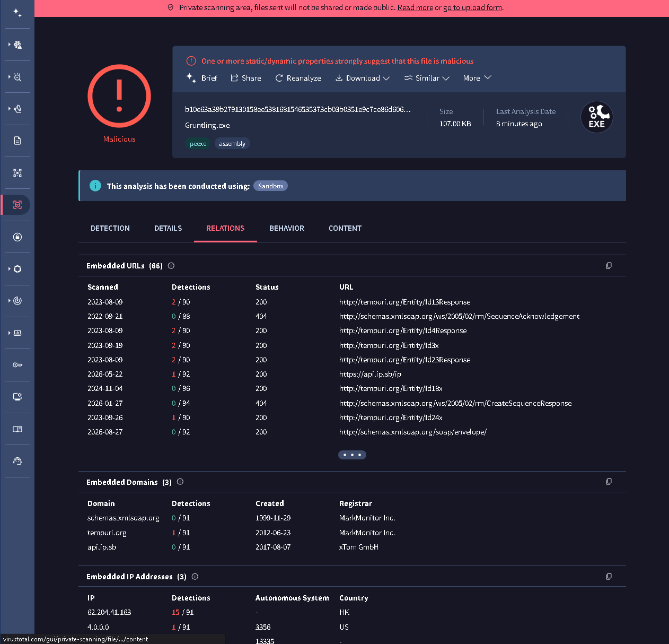
Task: Click the SequenceAcknowledgement URL row
Action: tap(459, 316)
